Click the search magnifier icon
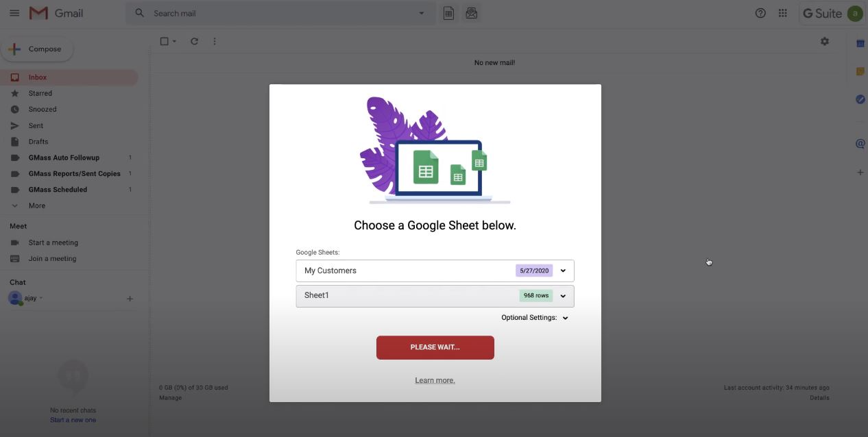Image resolution: width=868 pixels, height=437 pixels. 140,13
